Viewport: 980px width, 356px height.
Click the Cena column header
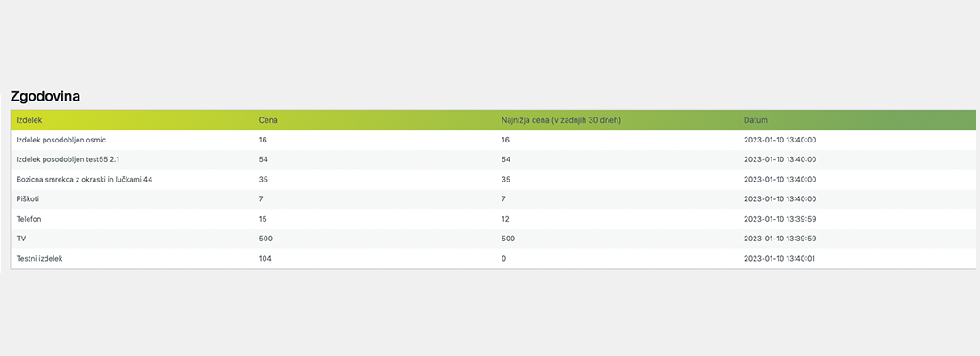(x=268, y=120)
